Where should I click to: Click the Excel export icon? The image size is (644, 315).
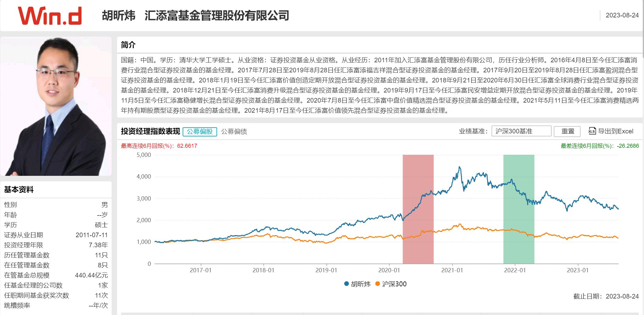pyautogui.click(x=592, y=131)
